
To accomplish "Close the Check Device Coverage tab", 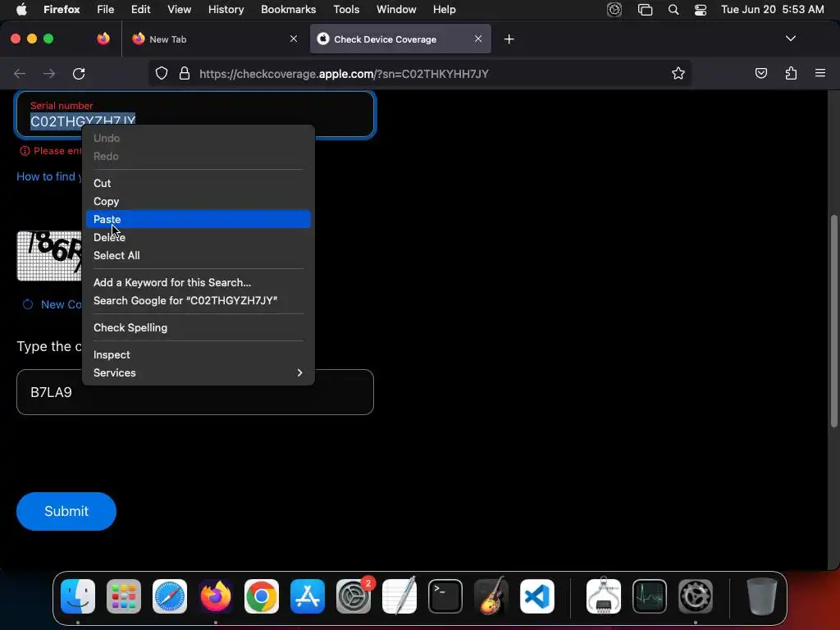I will pos(478,39).
